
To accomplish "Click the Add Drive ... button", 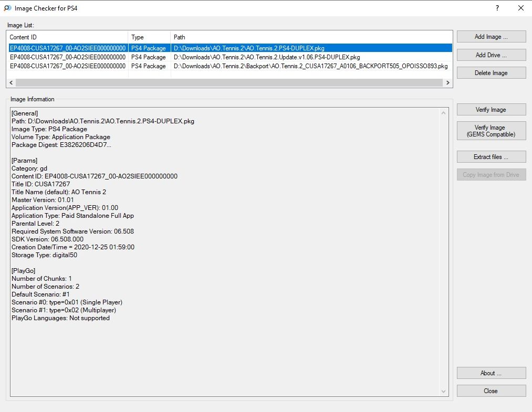I will click(x=491, y=55).
